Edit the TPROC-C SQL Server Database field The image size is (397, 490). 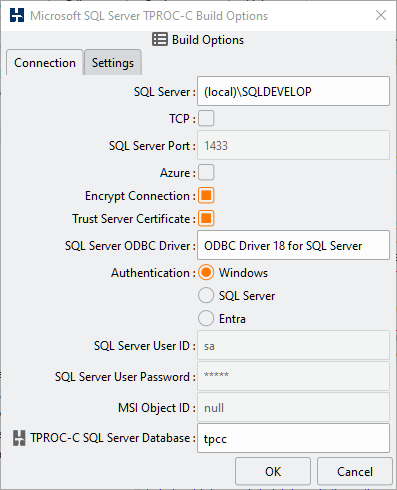[x=293, y=438]
